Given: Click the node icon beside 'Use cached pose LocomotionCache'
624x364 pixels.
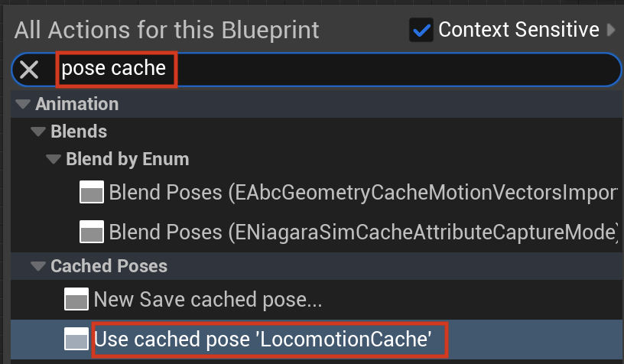Looking at the screenshot, I should point(76,339).
